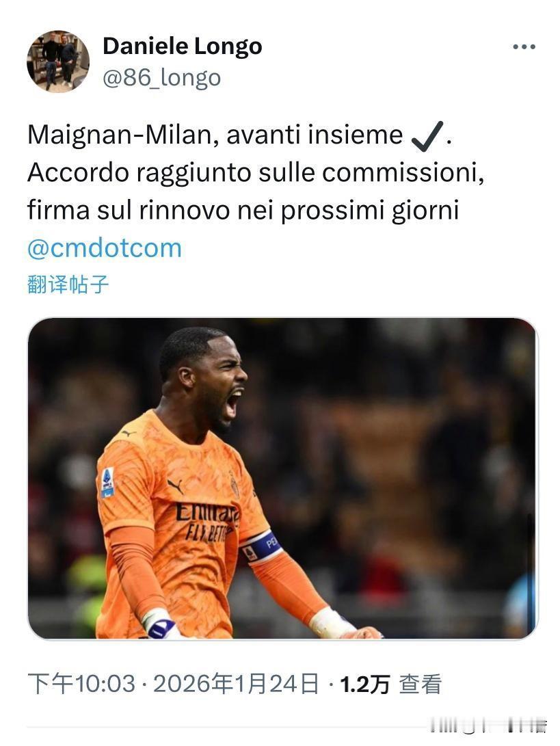This screenshot has height=746, width=560.
Task: Open the 1.2万 查看 view count
Action: (391, 684)
